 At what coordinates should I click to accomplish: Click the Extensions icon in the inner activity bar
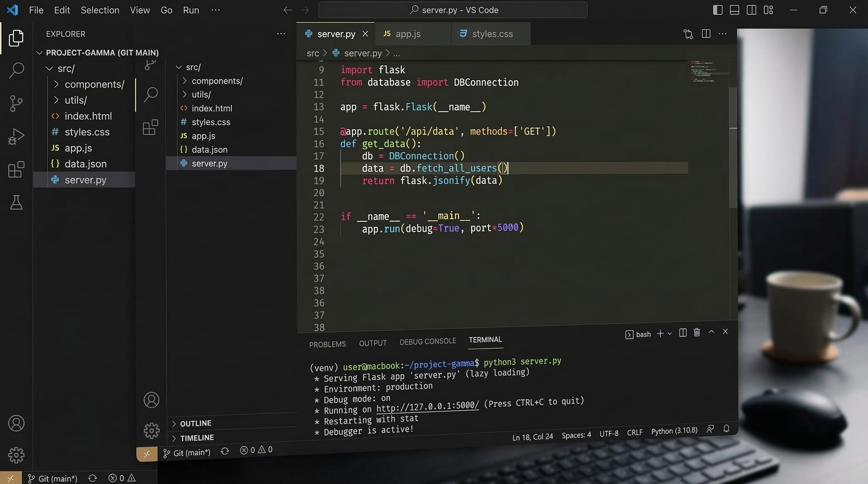coord(150,128)
